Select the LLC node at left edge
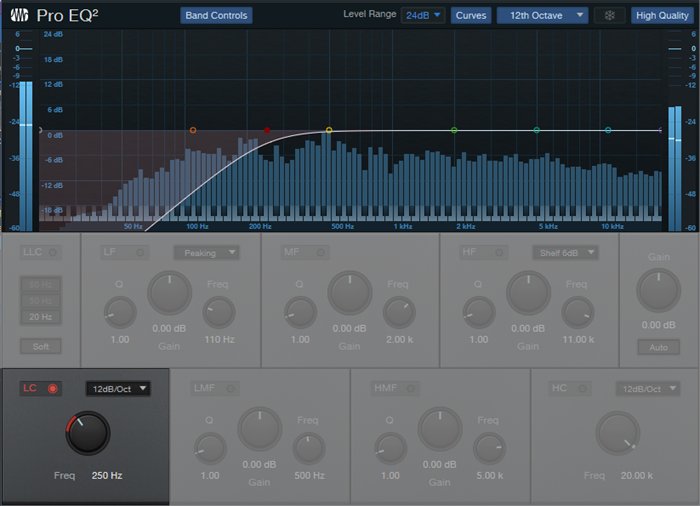This screenshot has width=700, height=506. (40, 130)
